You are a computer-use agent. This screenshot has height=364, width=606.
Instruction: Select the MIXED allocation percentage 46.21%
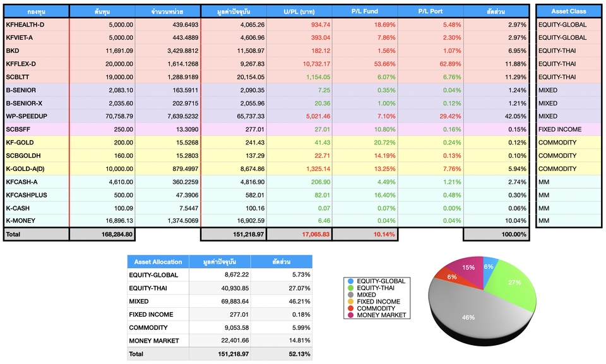[282, 302]
